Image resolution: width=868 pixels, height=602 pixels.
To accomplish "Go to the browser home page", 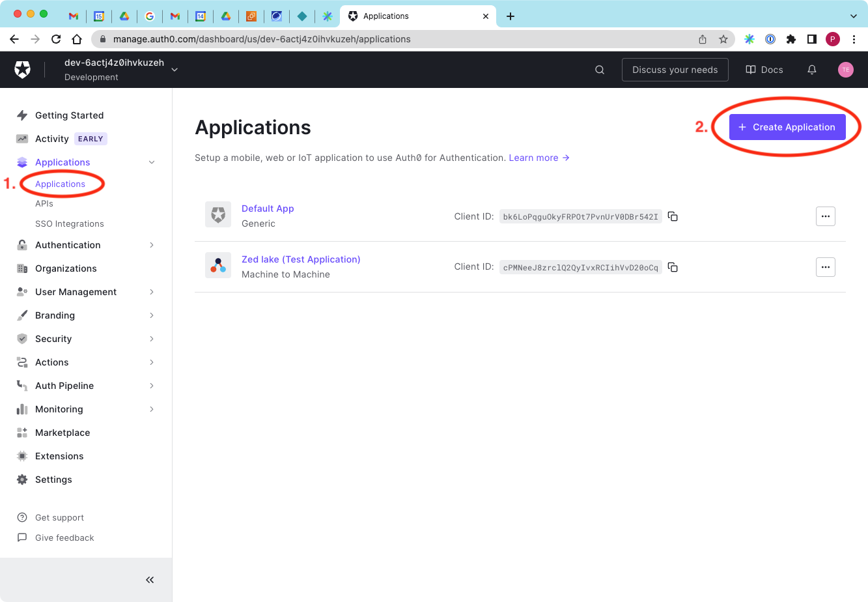I will (x=77, y=39).
